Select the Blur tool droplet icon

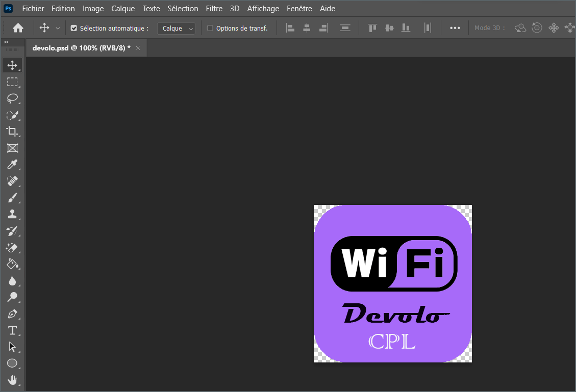[12, 281]
